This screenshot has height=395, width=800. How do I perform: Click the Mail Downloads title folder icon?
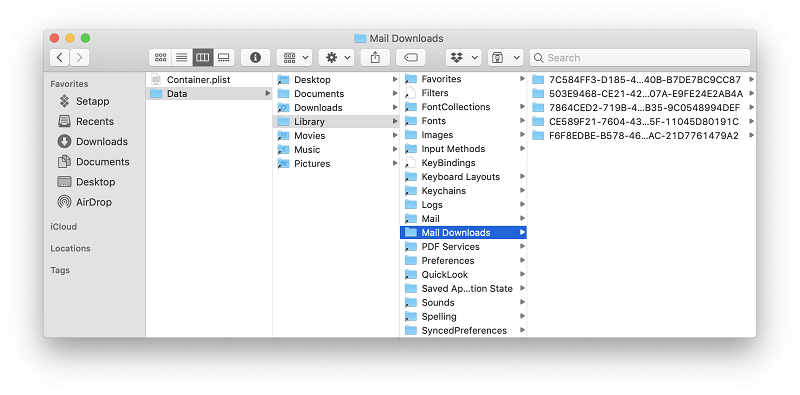(x=360, y=38)
